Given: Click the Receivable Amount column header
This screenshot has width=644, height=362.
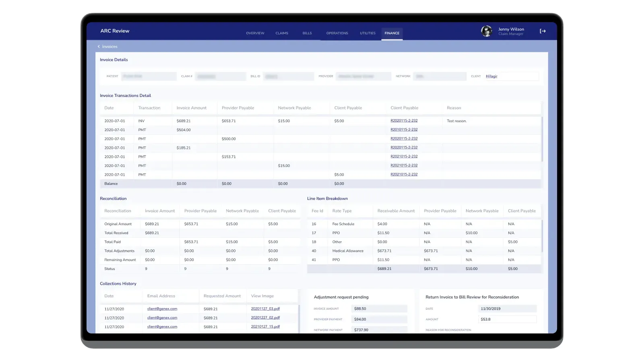Looking at the screenshot, I should [x=396, y=211].
